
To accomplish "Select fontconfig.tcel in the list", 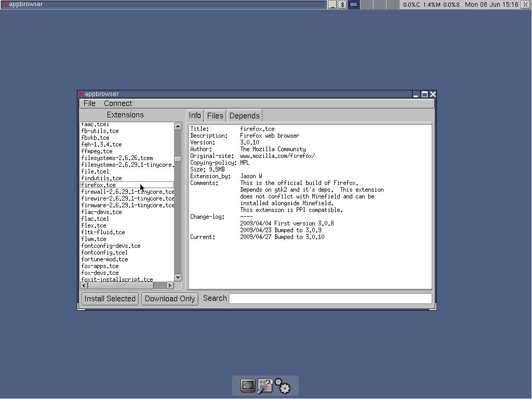I will (127, 253).
